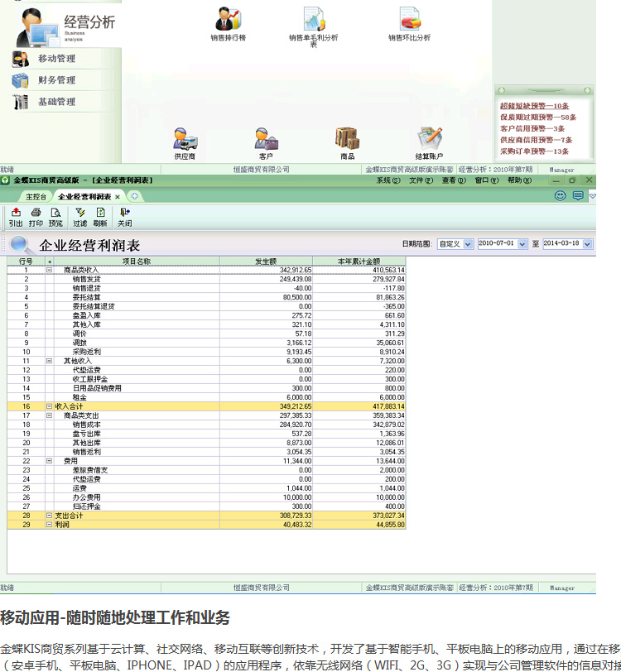Collapse the 其他收入 row group
The height and width of the screenshot is (672, 621).
pos(50,361)
